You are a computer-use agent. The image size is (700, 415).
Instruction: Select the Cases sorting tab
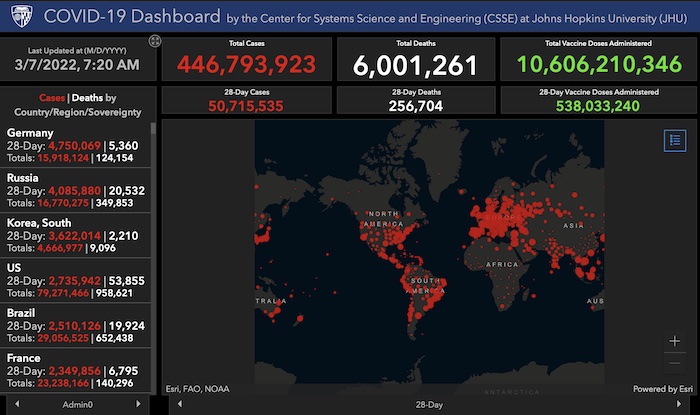(52, 98)
